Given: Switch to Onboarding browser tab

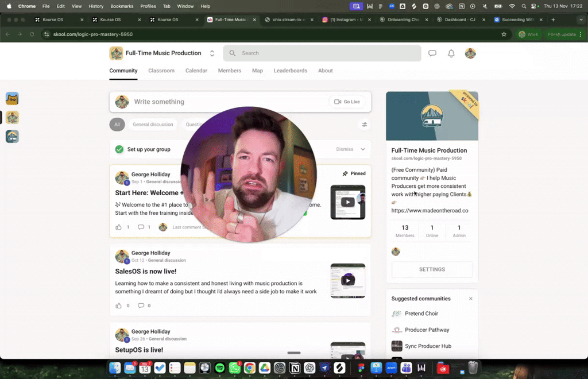Looking at the screenshot, I should [x=403, y=20].
